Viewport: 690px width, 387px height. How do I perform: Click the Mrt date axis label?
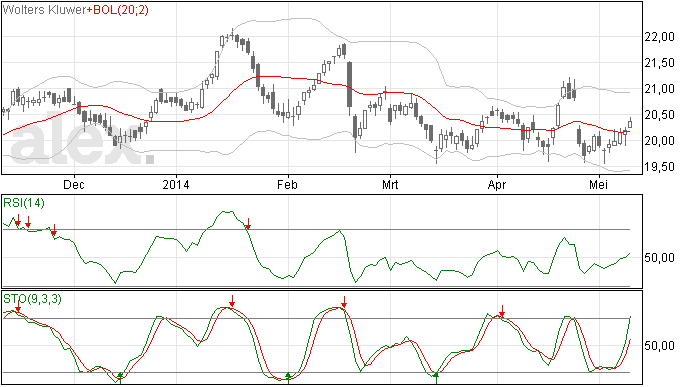click(390, 184)
